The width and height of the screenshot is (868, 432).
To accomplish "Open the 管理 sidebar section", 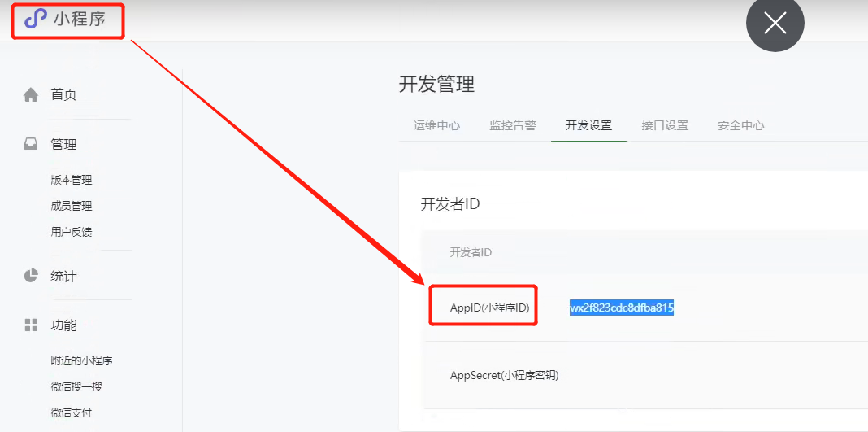I will click(63, 145).
